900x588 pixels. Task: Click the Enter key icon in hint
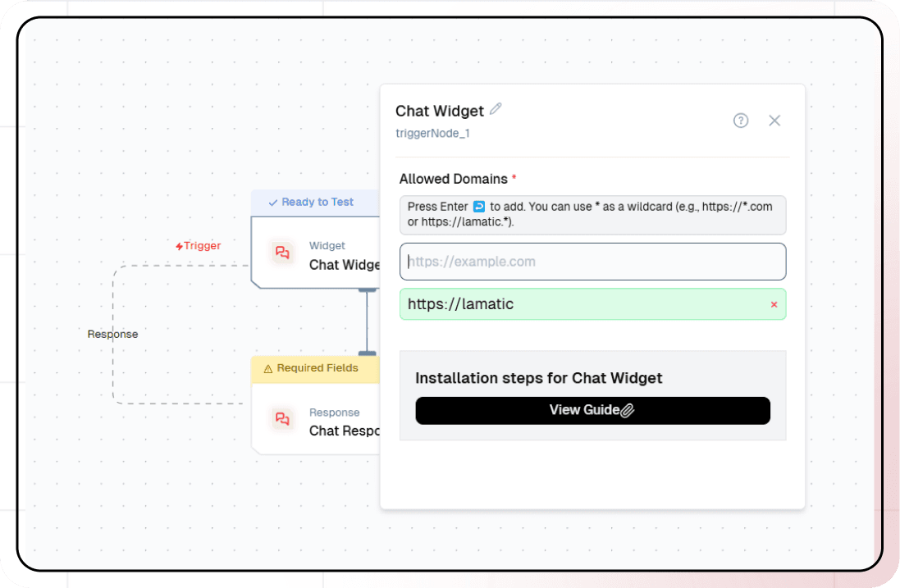coord(478,207)
